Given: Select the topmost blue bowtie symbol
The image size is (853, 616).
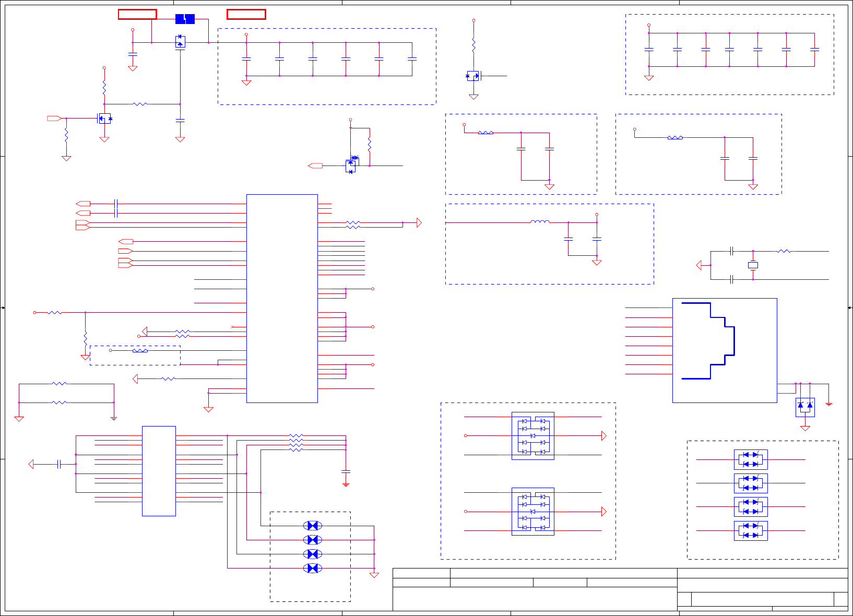Looking at the screenshot, I should pyautogui.click(x=313, y=526).
